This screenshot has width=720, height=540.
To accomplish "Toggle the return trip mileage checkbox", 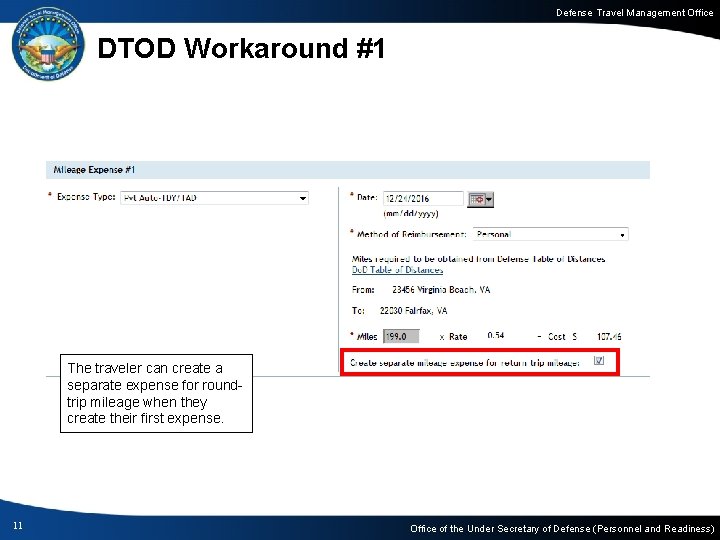I will click(x=599, y=360).
